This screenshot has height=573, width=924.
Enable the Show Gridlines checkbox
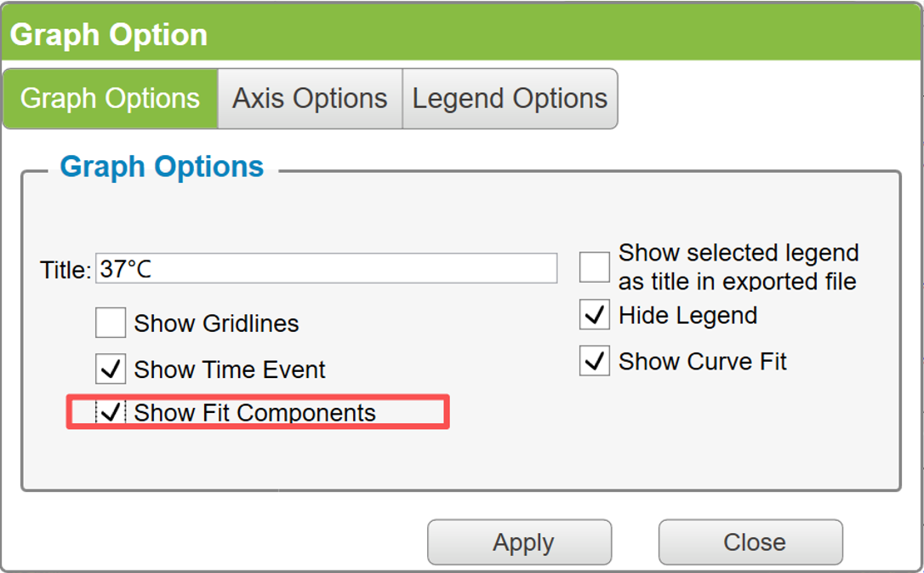click(x=111, y=323)
